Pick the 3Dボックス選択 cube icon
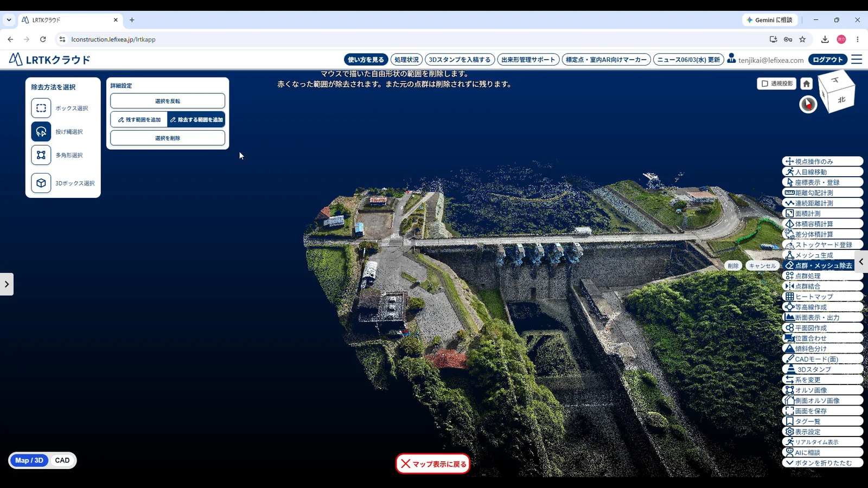Viewport: 868px width, 488px height. click(x=41, y=183)
